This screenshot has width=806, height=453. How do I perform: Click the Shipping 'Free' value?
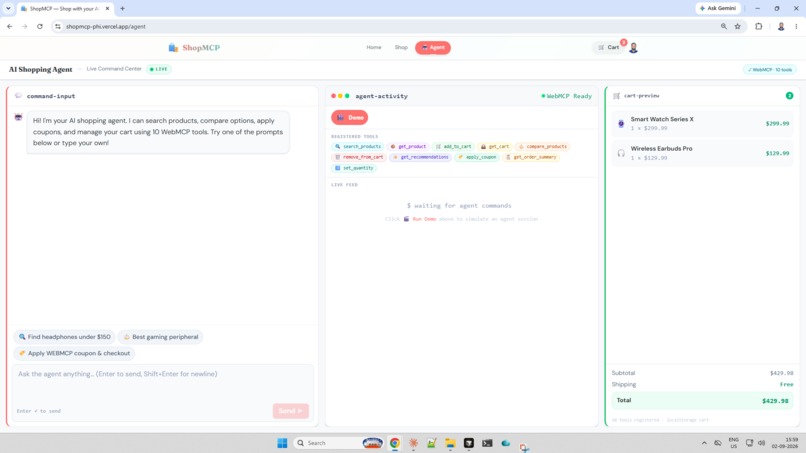click(786, 385)
